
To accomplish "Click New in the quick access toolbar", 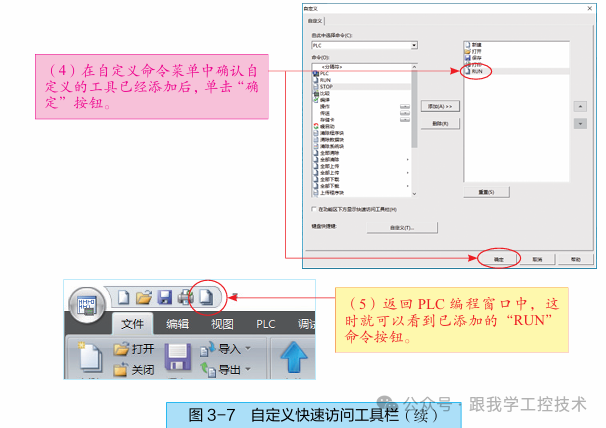I will [x=123, y=298].
